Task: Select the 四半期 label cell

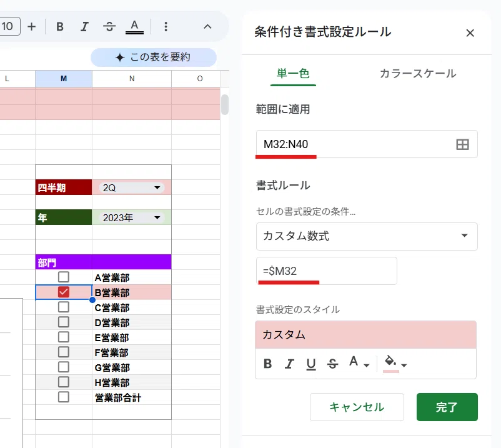Action: (64, 187)
